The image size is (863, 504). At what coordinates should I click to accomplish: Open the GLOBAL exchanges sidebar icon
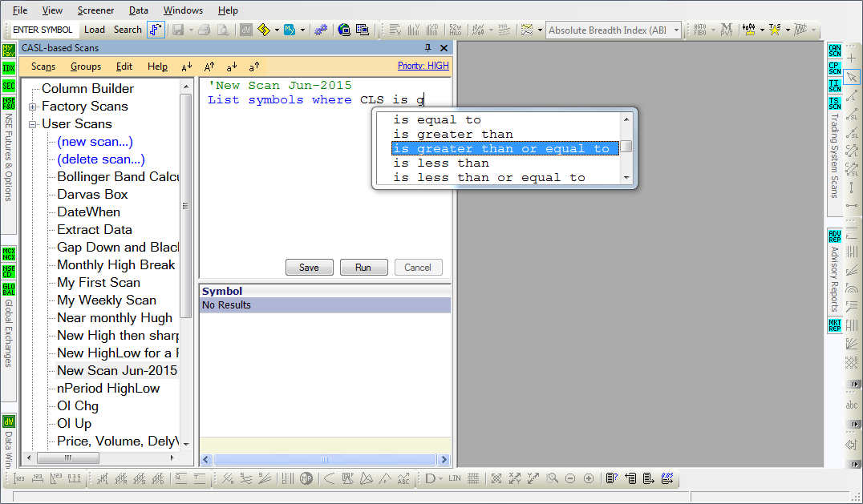tap(8, 289)
